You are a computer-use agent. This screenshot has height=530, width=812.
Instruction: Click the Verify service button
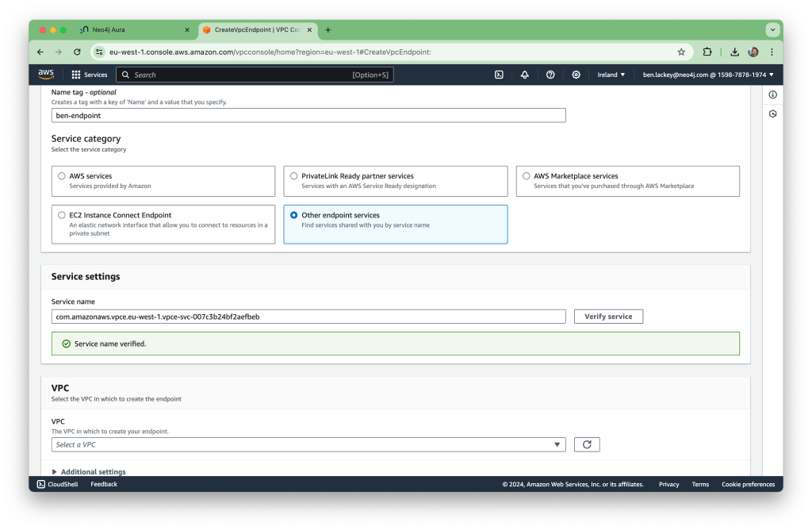pyautogui.click(x=608, y=316)
